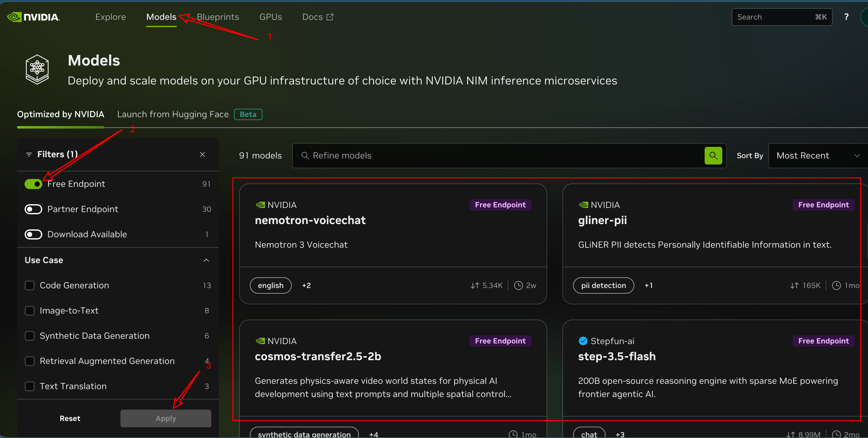This screenshot has width=868, height=438.
Task: Click the Apply filters button
Action: pos(166,418)
